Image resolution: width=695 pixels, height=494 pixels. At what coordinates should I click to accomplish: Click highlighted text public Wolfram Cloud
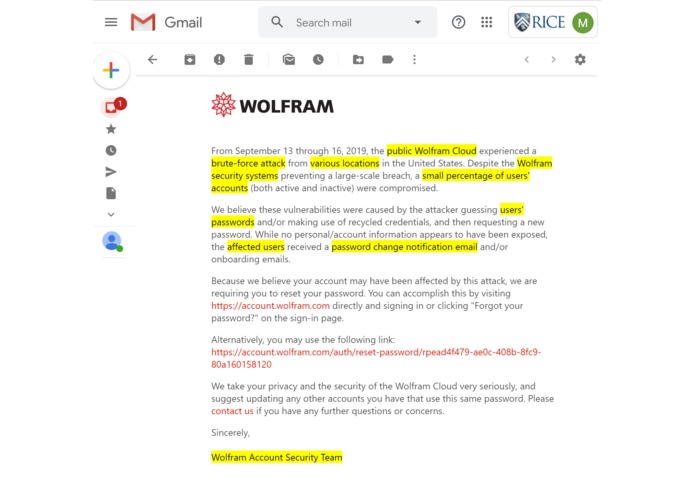pyautogui.click(x=431, y=151)
